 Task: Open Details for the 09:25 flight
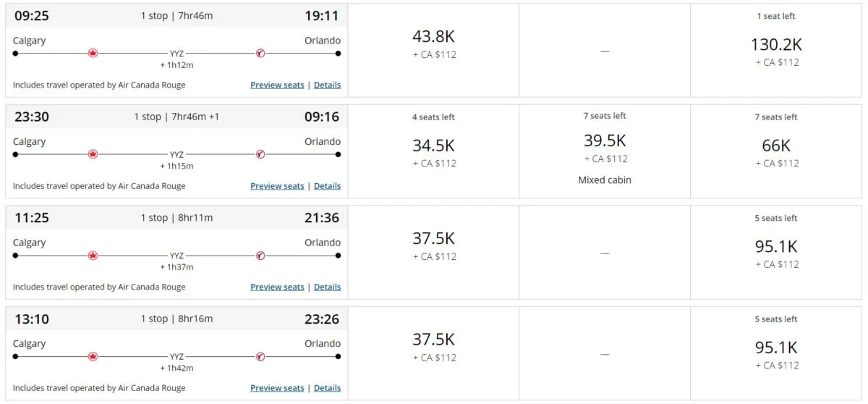tap(327, 85)
